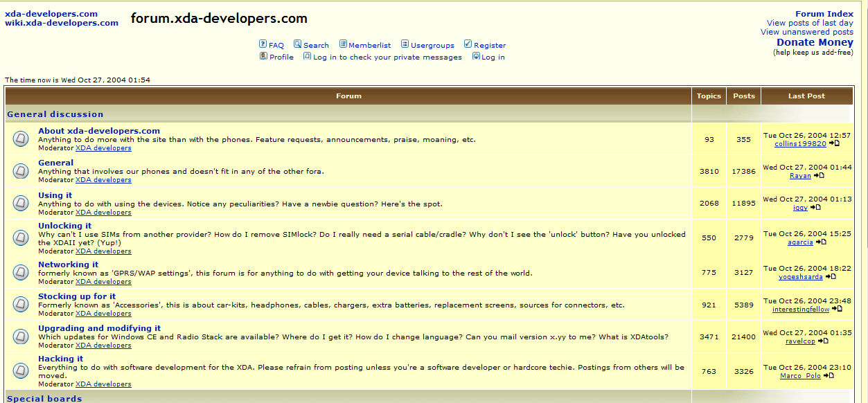The width and height of the screenshot is (868, 403).
Task: Click the Donate Money link
Action: tap(815, 42)
